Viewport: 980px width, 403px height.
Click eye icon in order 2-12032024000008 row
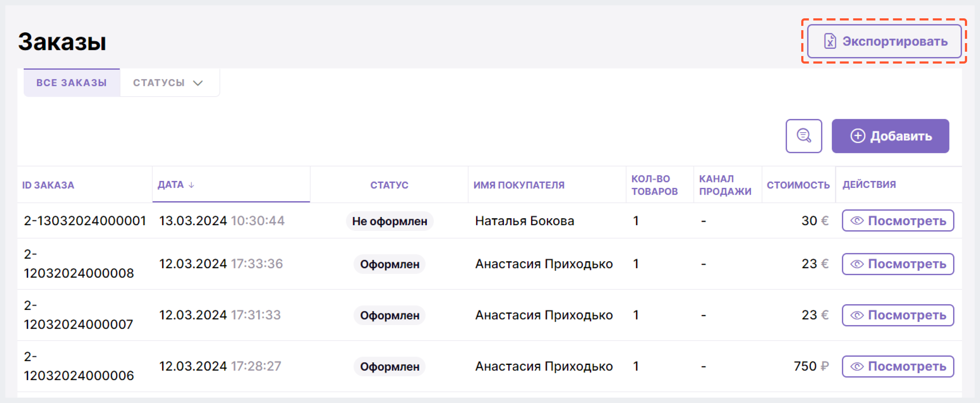pyautogui.click(x=857, y=264)
